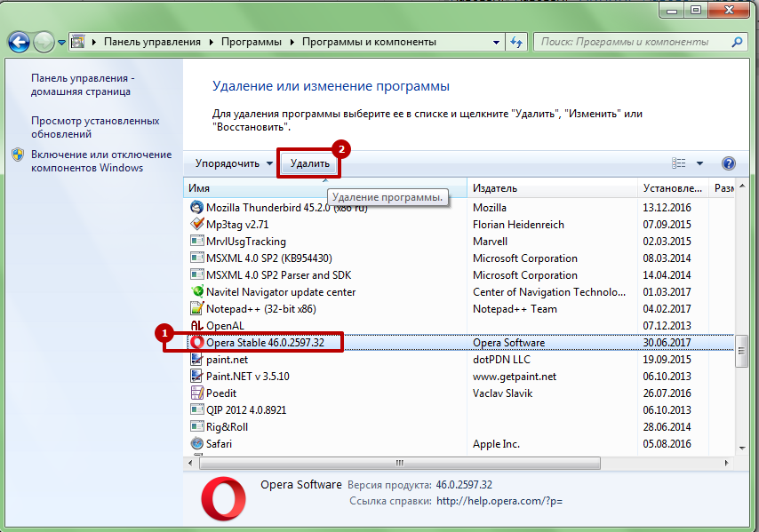Open the 'Упорядочить' menu
The image size is (759, 532).
point(234,163)
